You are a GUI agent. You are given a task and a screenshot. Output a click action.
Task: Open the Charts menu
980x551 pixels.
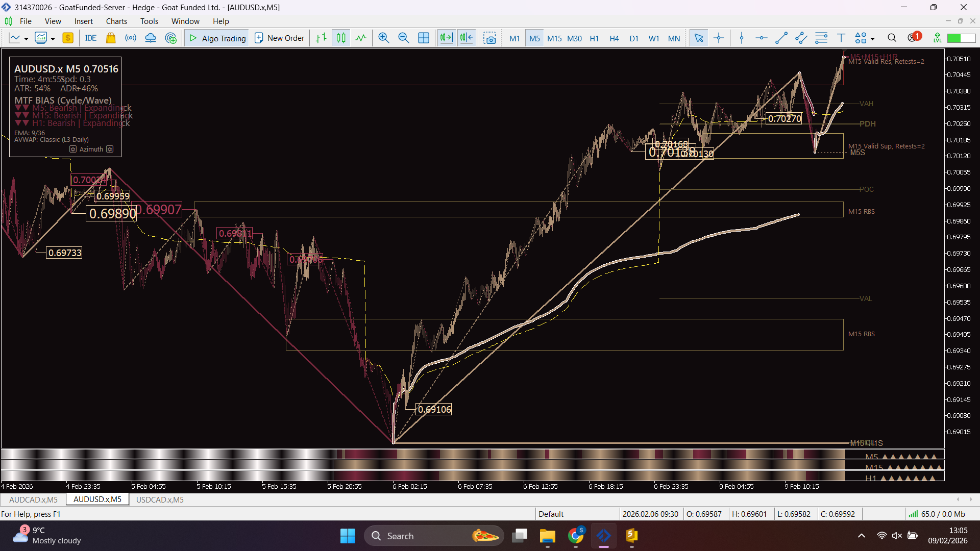[x=116, y=21]
